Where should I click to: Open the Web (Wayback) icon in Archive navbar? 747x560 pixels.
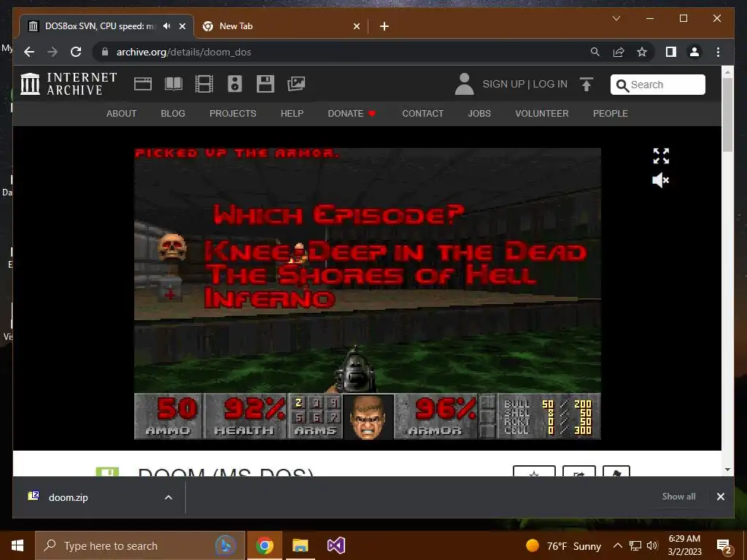click(143, 84)
